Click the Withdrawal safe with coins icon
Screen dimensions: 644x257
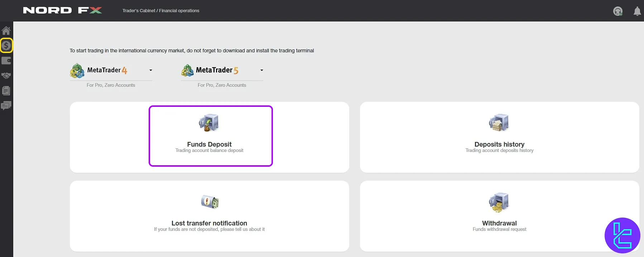point(499,203)
